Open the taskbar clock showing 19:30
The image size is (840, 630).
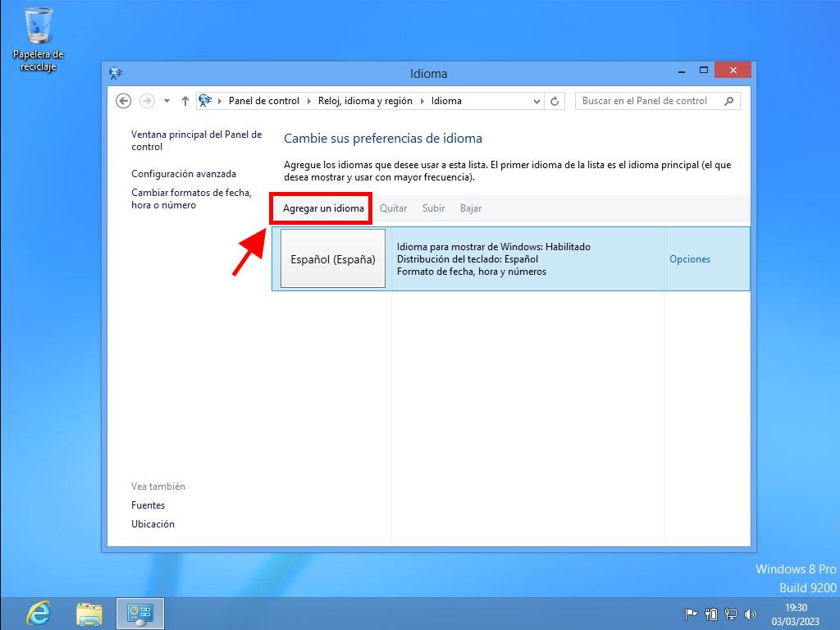pyautogui.click(x=796, y=614)
